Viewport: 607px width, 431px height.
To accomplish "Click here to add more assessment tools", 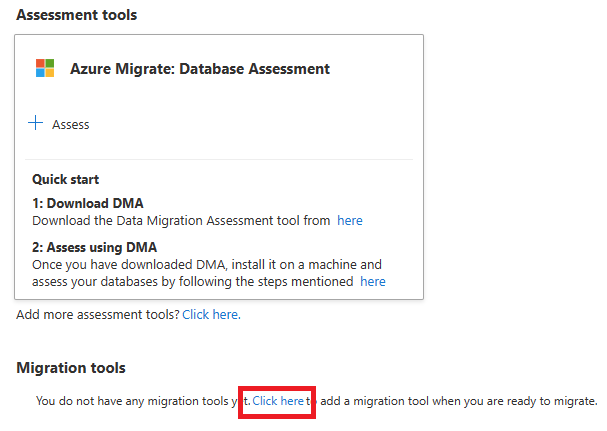I will pos(211,314).
